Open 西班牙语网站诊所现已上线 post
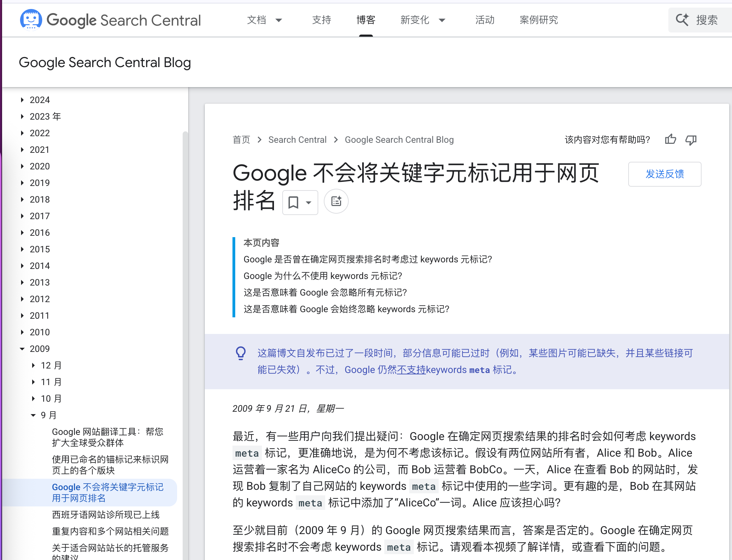This screenshot has height=560, width=732. pyautogui.click(x=106, y=515)
